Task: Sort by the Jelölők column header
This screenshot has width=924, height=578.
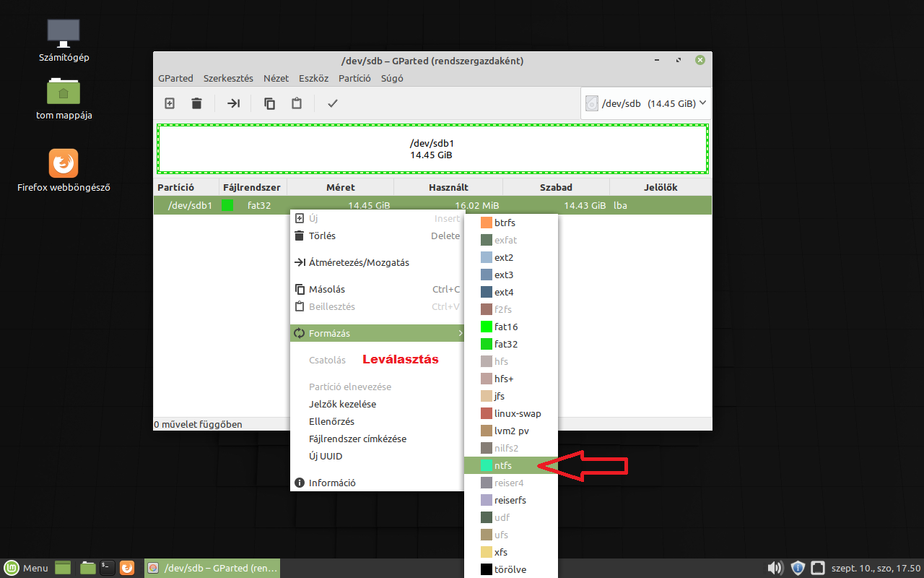Action: coord(661,187)
